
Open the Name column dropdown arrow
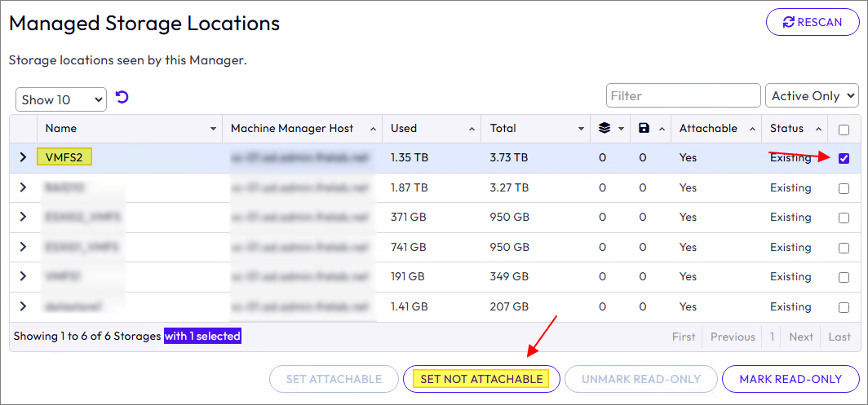(214, 129)
